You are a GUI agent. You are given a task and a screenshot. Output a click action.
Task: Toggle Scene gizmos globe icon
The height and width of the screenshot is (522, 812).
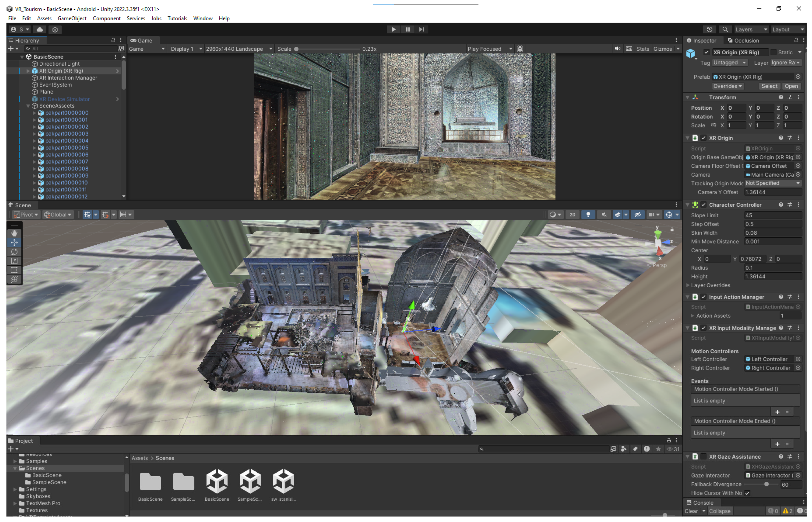click(x=669, y=215)
